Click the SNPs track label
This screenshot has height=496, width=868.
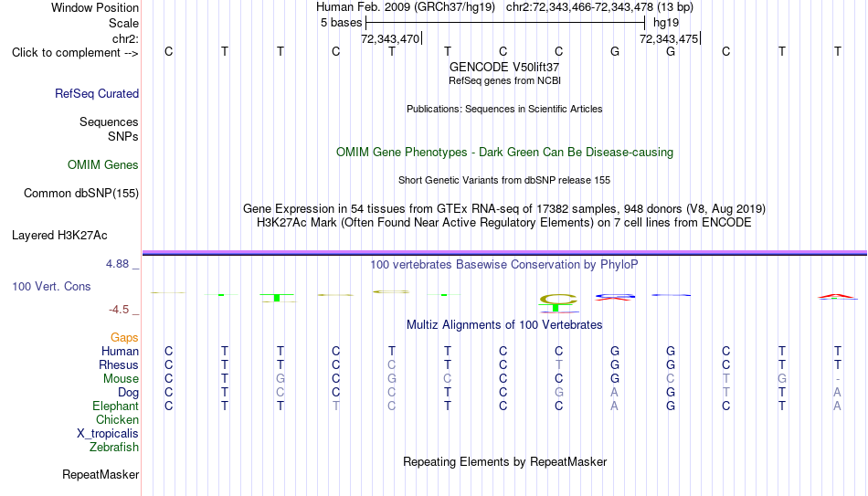click(123, 136)
